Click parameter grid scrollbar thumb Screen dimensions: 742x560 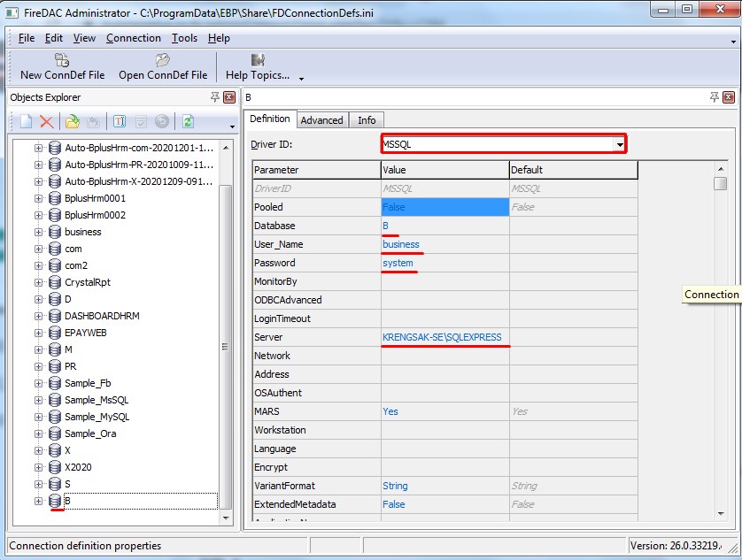coord(720,183)
